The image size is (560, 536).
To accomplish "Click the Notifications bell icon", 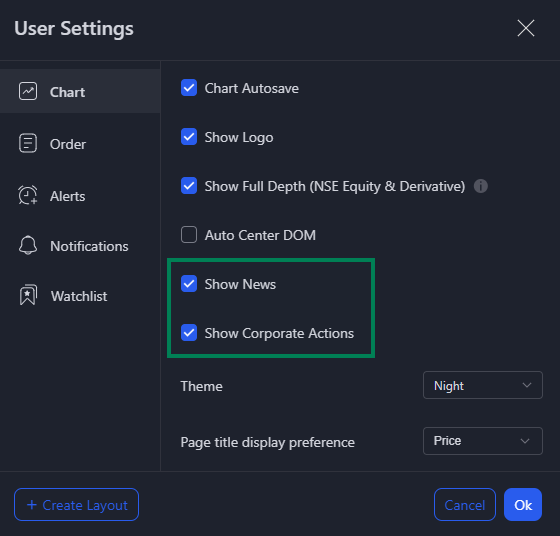I will 28,245.
